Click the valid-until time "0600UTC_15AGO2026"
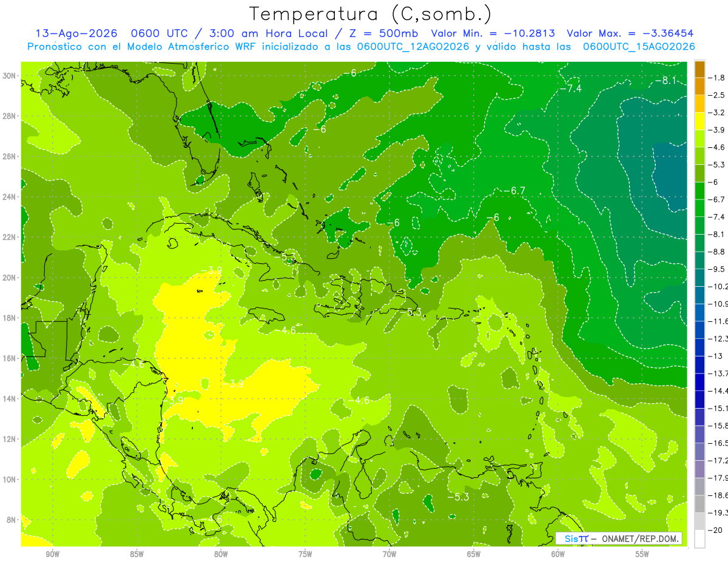This screenshot has height=562, width=728. (639, 47)
